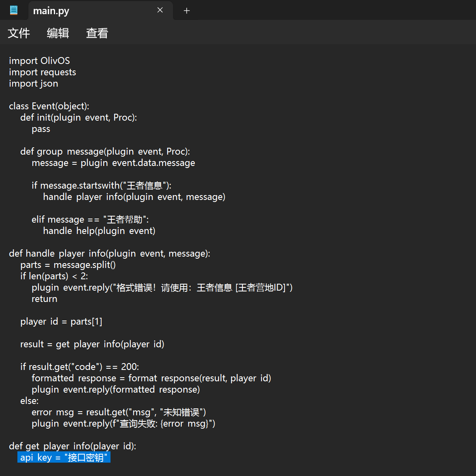This screenshot has width=476, height=476.
Task: Close the main.py tab
Action: 160,10
